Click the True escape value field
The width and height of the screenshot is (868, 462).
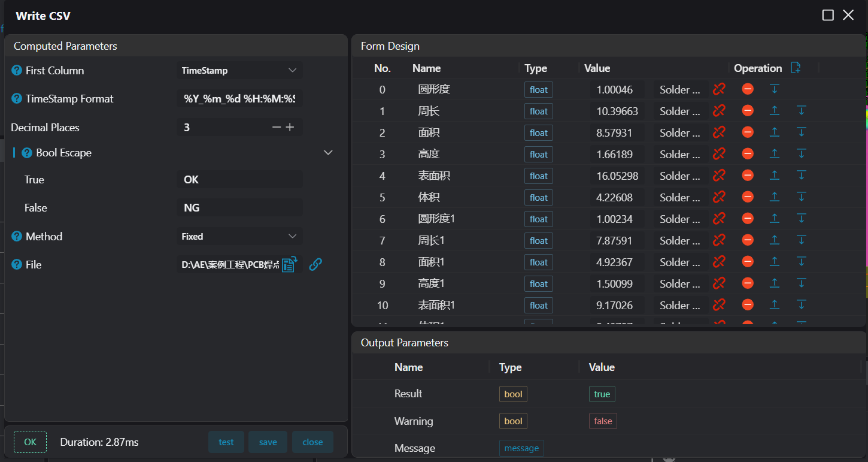[x=239, y=180]
